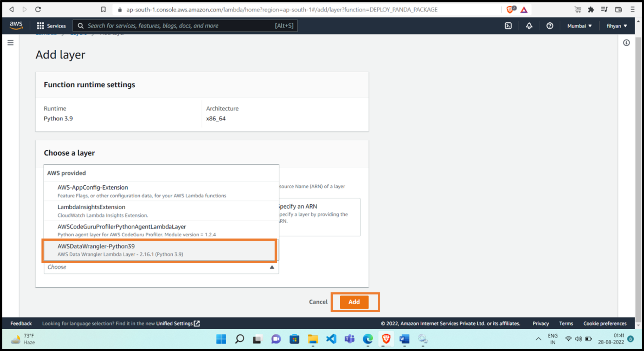Select AWSDataWrangler-Python39 layer option

click(x=160, y=250)
